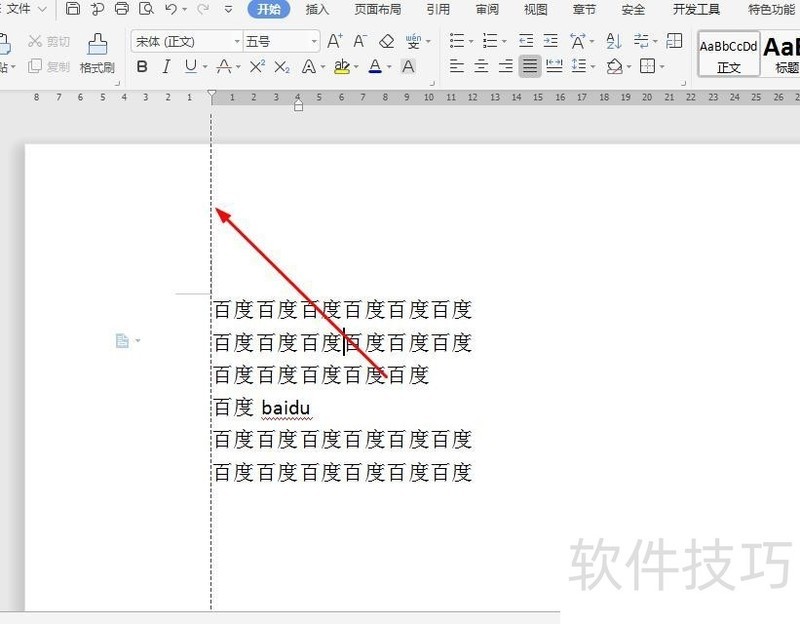Click the decrease indent icon

tap(526, 41)
